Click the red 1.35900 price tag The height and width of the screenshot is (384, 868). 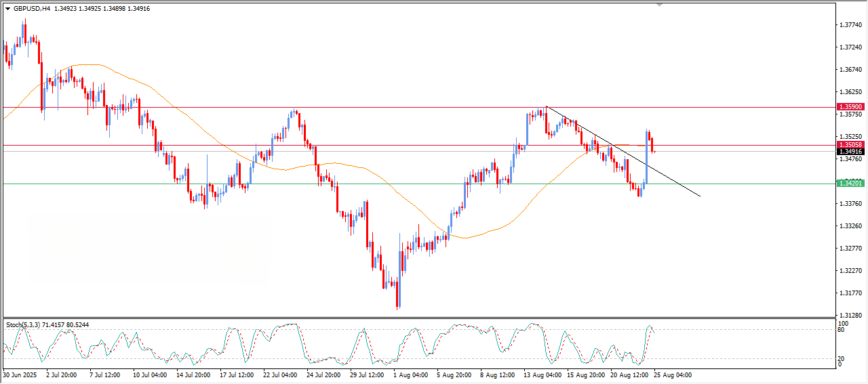coord(850,107)
